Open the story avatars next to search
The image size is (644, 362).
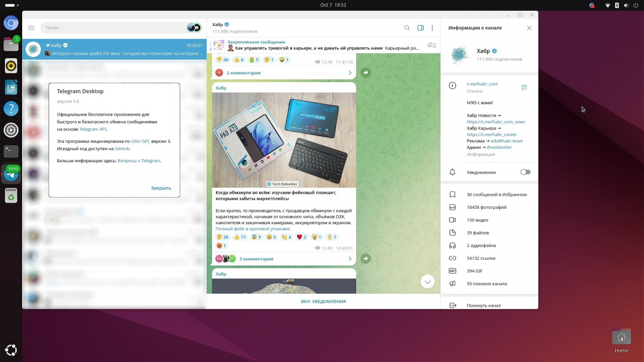[194, 28]
